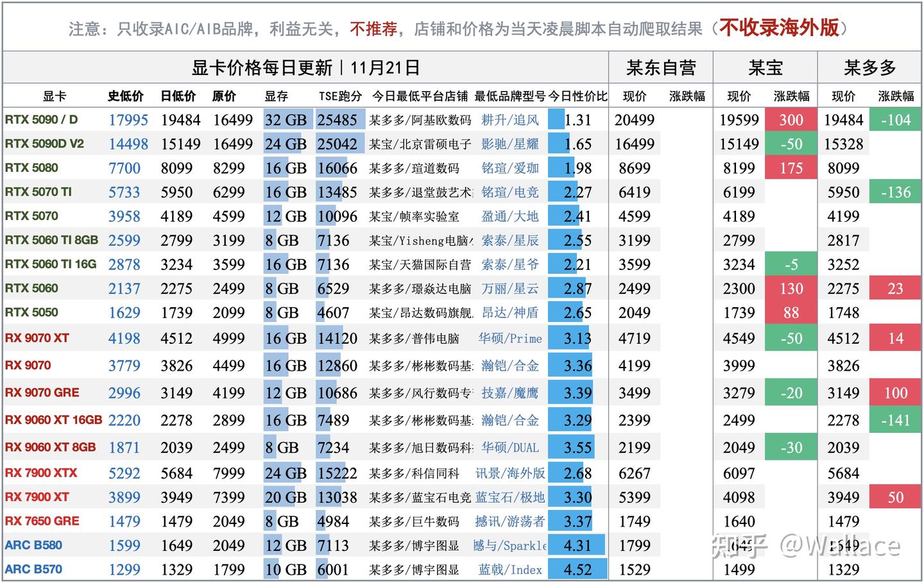Click the 日低价 column header

pyautogui.click(x=178, y=96)
